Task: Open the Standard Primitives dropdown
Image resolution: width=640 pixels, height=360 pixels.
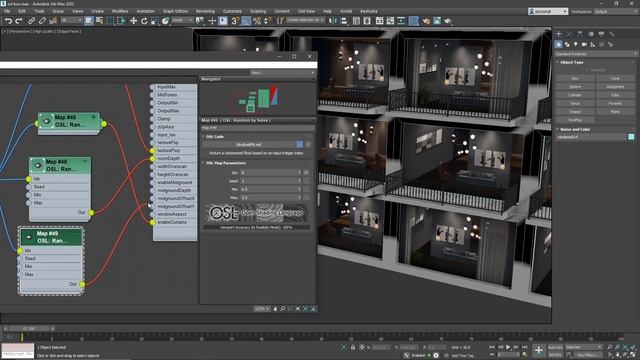Action: [x=596, y=54]
